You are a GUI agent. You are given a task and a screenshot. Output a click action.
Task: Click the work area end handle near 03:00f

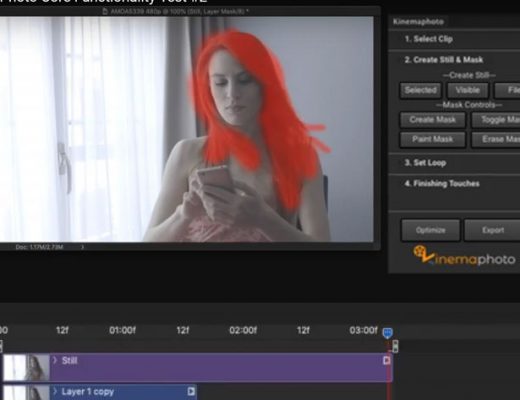(395, 346)
